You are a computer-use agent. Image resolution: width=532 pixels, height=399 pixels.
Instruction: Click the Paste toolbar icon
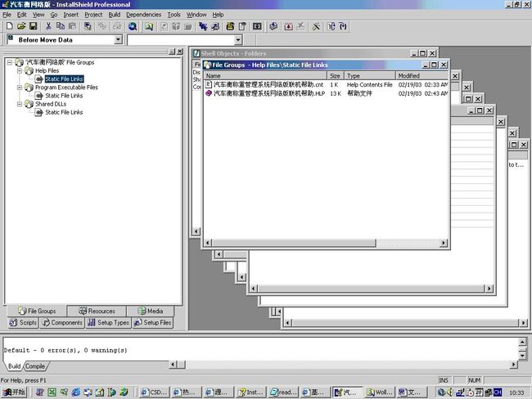pos(72,26)
